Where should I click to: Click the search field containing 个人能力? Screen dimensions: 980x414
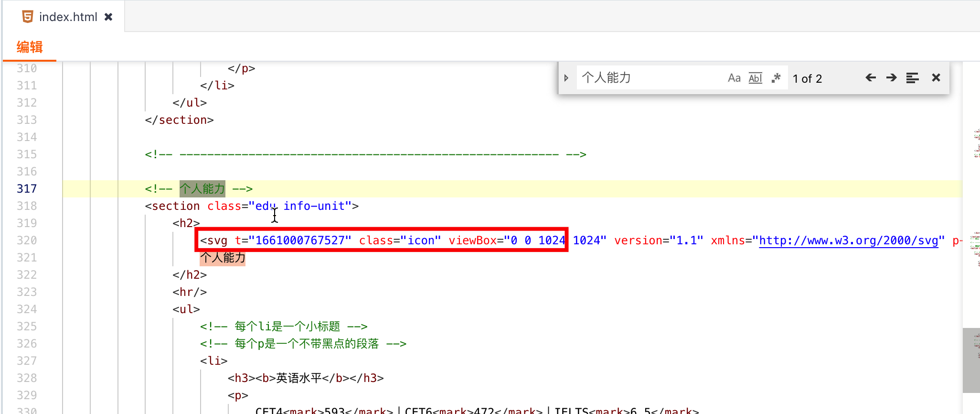coord(650,78)
